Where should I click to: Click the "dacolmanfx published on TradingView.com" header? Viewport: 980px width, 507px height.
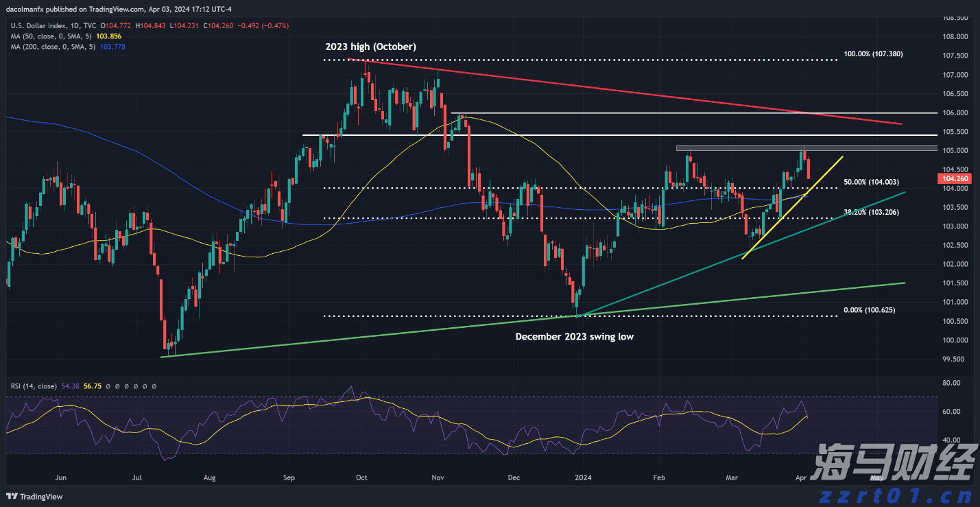(75, 10)
